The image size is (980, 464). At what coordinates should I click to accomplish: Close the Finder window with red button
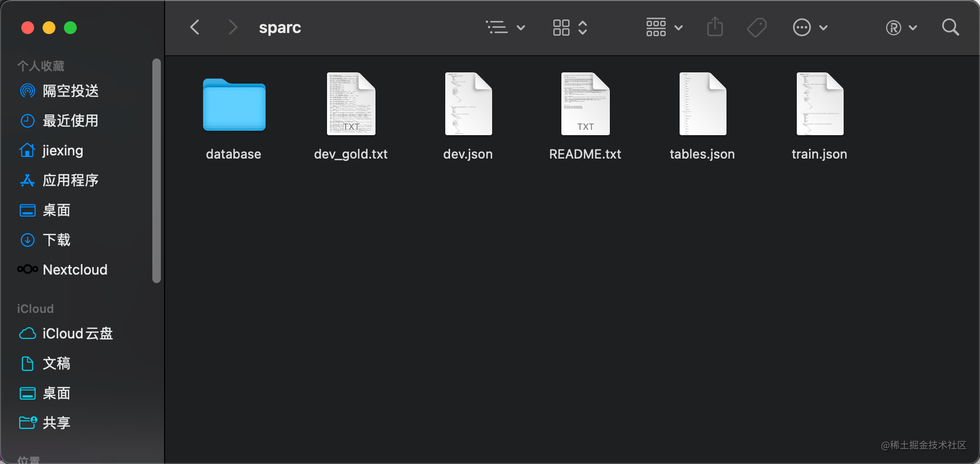[28, 28]
